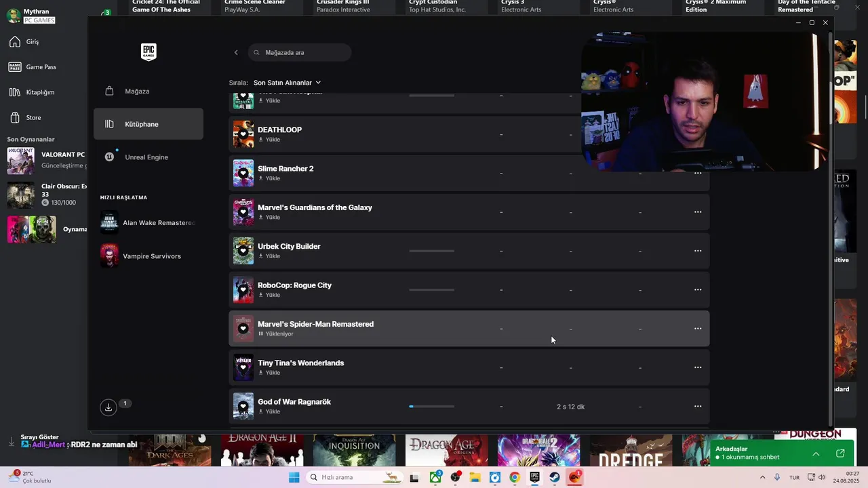
Task: Go back using the arrow beside the search
Action: click(x=236, y=52)
